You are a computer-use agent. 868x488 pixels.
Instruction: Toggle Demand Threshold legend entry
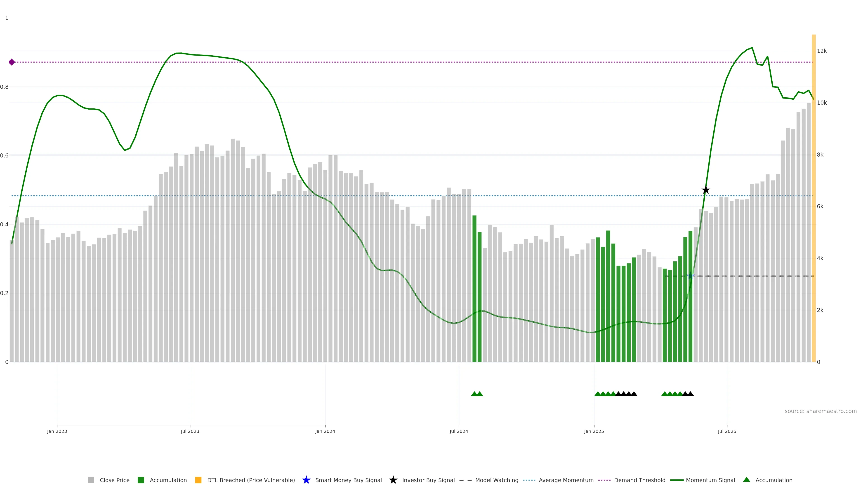[639, 480]
